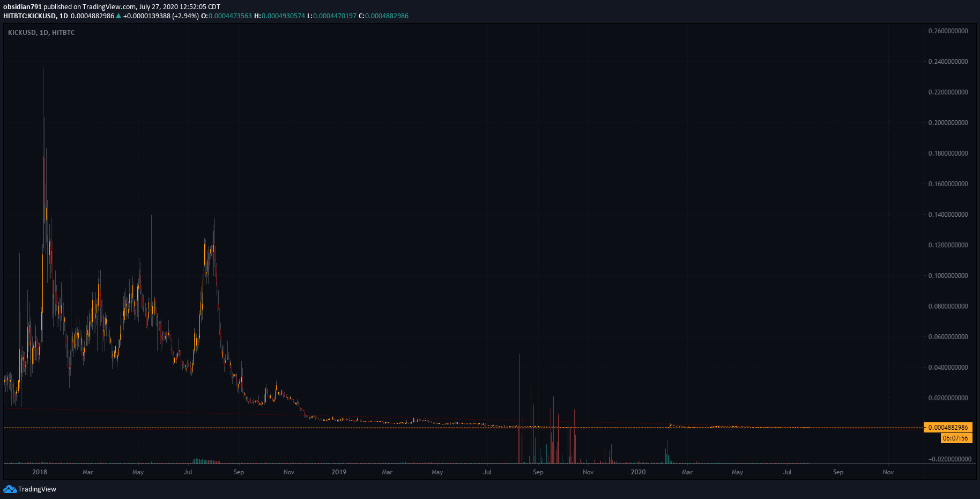
Task: Click the 0.0600000000 price axis label
Action: (948, 337)
